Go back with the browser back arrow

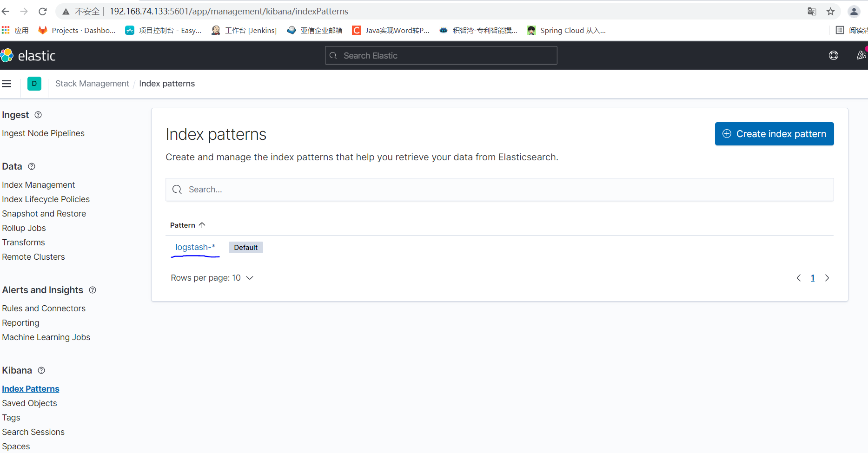tap(6, 12)
